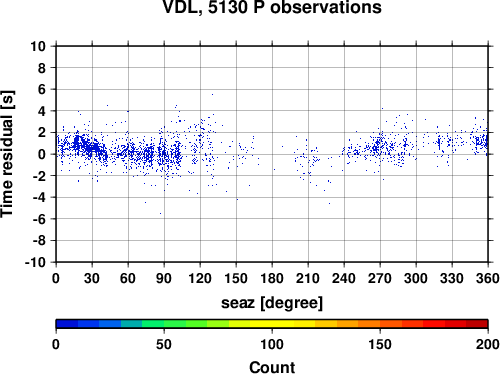Click the 'seaz [degree]' x-axis label
The image size is (500, 374).
(272, 303)
